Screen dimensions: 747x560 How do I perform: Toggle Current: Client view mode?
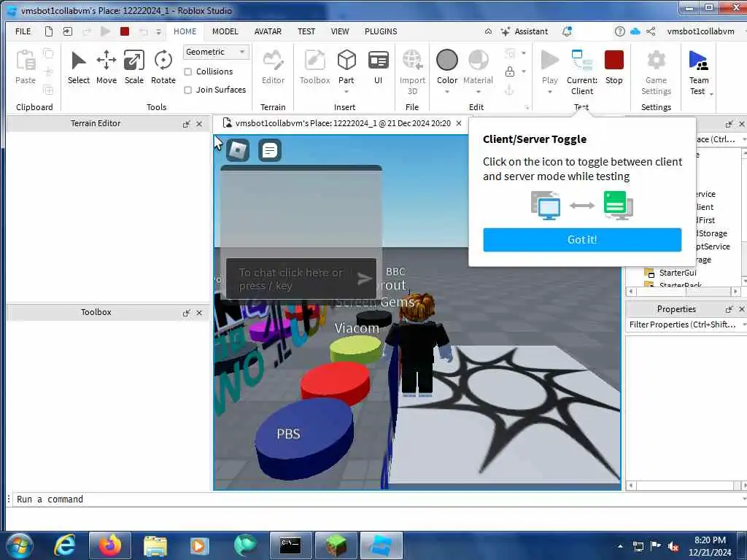[x=581, y=72]
